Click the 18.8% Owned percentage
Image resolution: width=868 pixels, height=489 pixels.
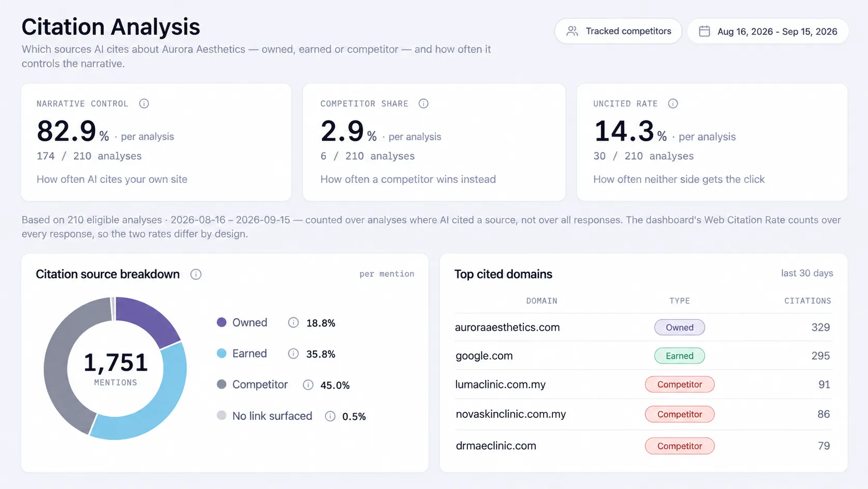point(321,323)
